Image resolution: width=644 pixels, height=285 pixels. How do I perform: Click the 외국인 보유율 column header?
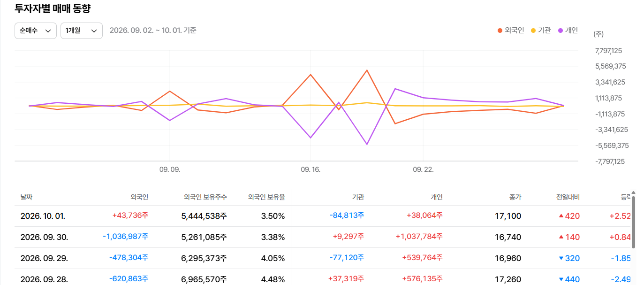pyautogui.click(x=266, y=197)
